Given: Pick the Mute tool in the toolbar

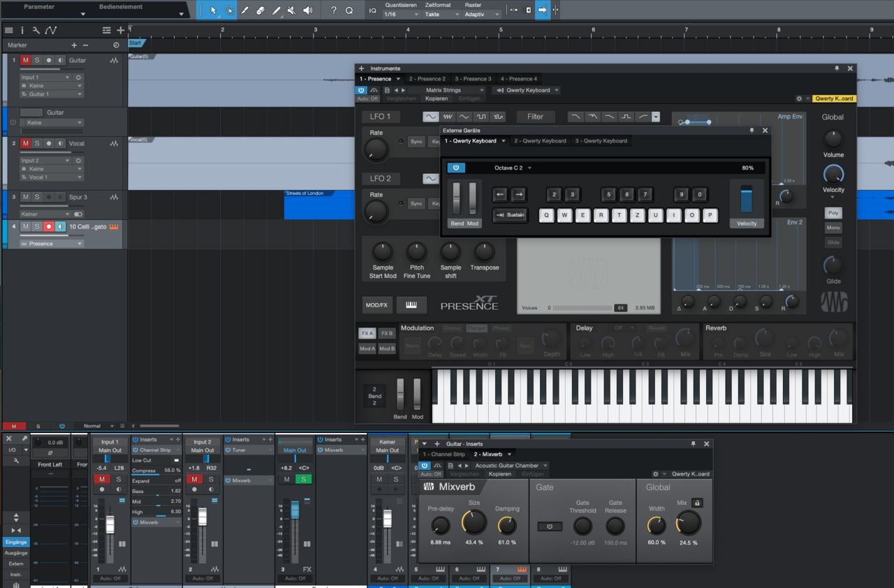Looking at the screenshot, I should click(291, 10).
